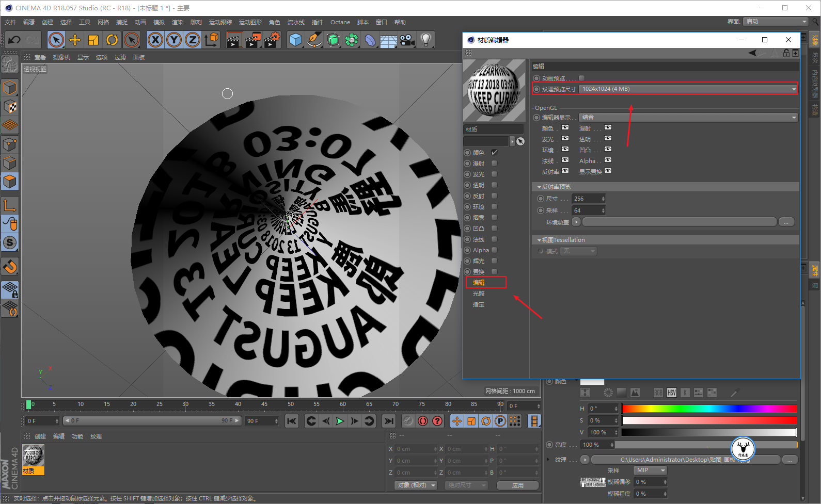
Task: Open the 摄像机 viewport menu
Action: [61, 57]
